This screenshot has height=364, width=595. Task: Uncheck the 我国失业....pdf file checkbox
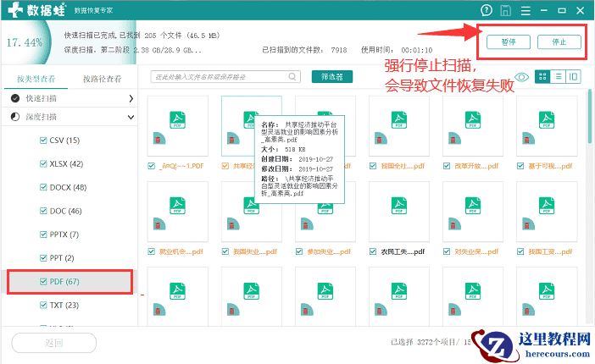(x=225, y=251)
